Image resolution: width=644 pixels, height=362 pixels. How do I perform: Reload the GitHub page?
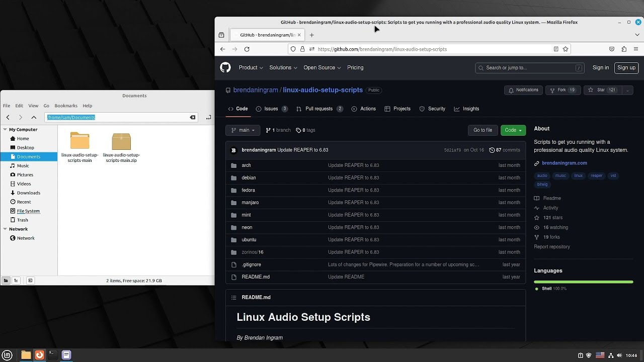tap(247, 49)
